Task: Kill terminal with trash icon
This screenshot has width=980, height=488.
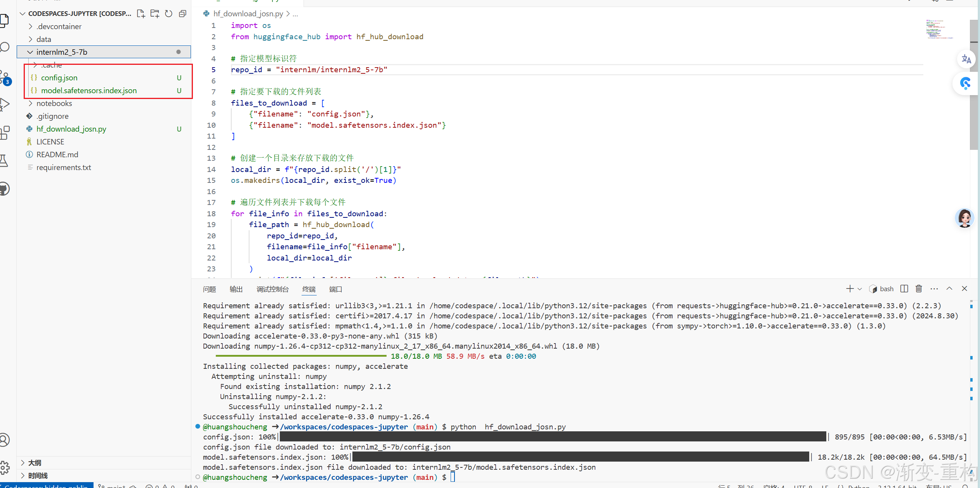Action: [x=919, y=289]
